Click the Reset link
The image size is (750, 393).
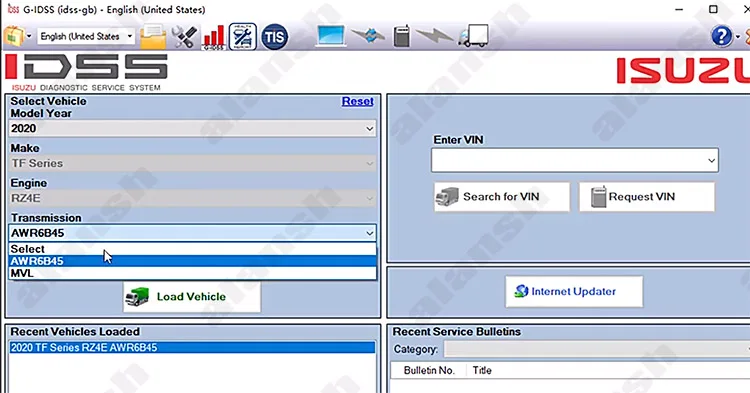point(357,101)
